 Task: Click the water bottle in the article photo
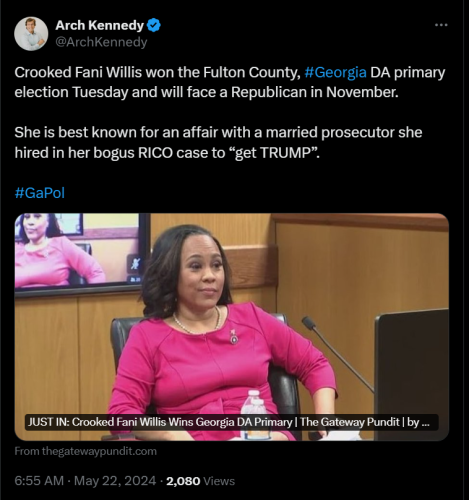pyautogui.click(x=257, y=415)
